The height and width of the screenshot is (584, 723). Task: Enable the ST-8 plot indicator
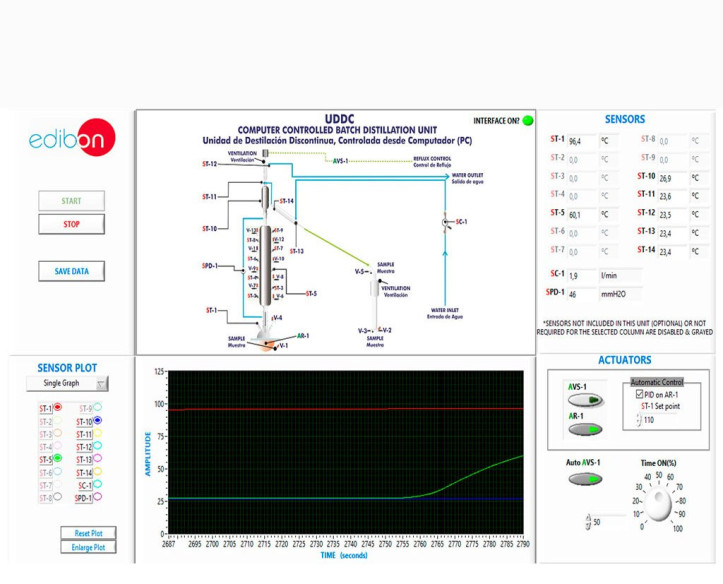[57, 497]
